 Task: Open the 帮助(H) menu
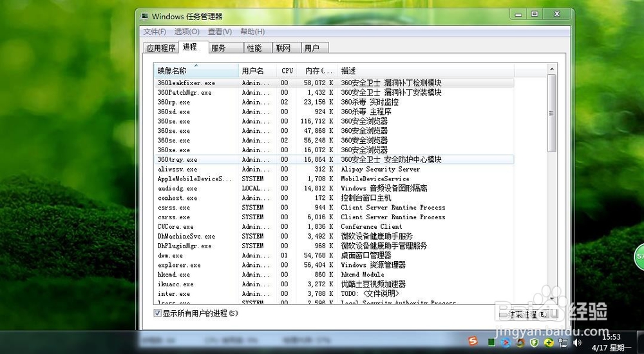pos(252,32)
